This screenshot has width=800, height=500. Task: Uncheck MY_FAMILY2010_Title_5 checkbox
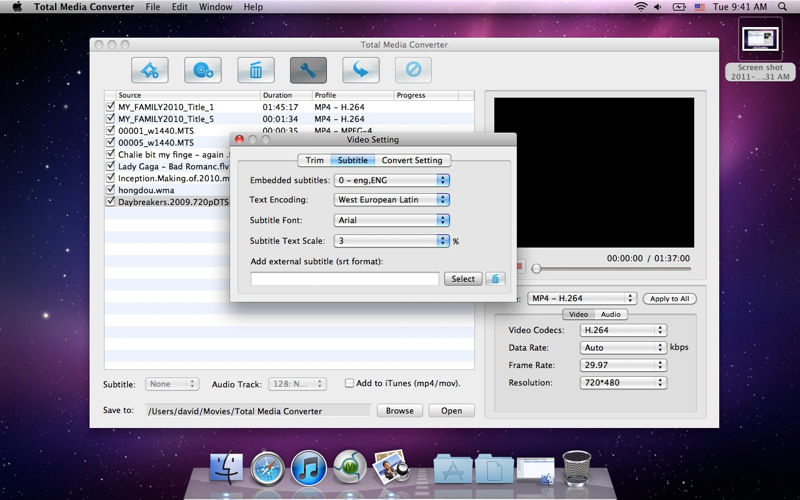point(110,118)
